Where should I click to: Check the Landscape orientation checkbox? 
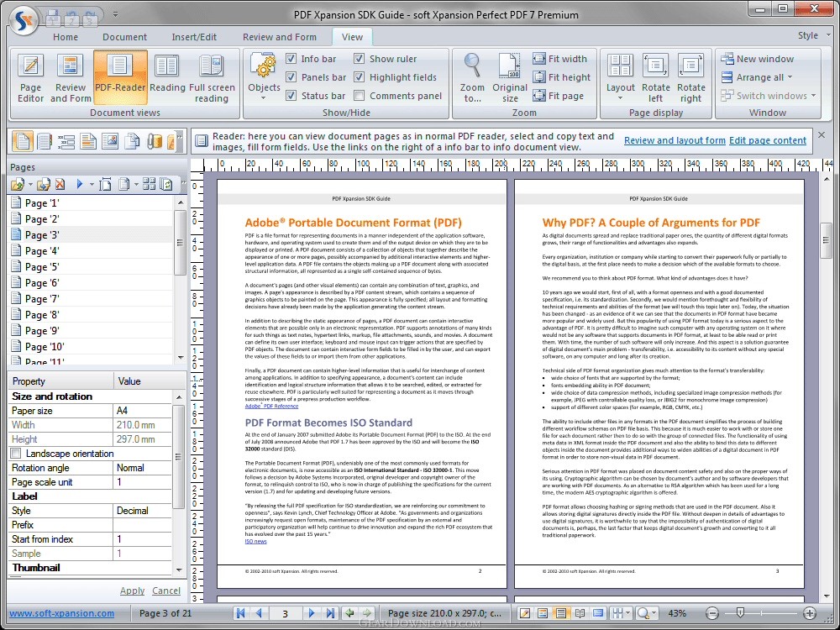16,454
